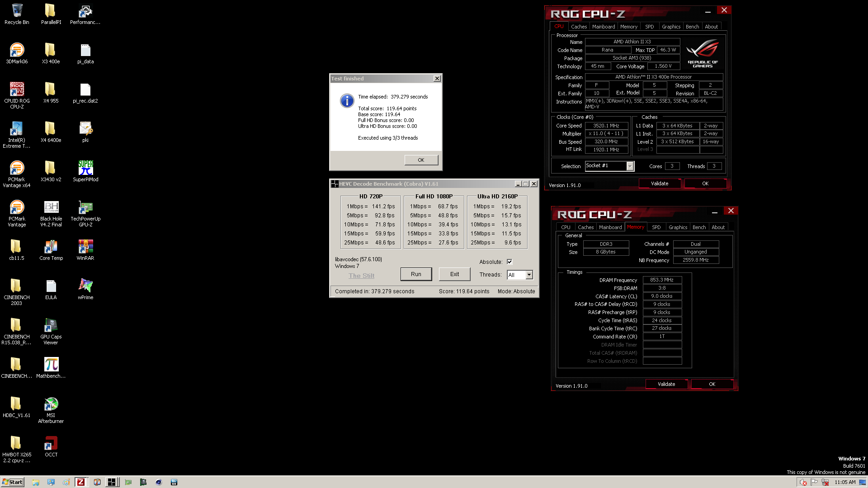Open the SuperPiMod desktop icon

85,171
